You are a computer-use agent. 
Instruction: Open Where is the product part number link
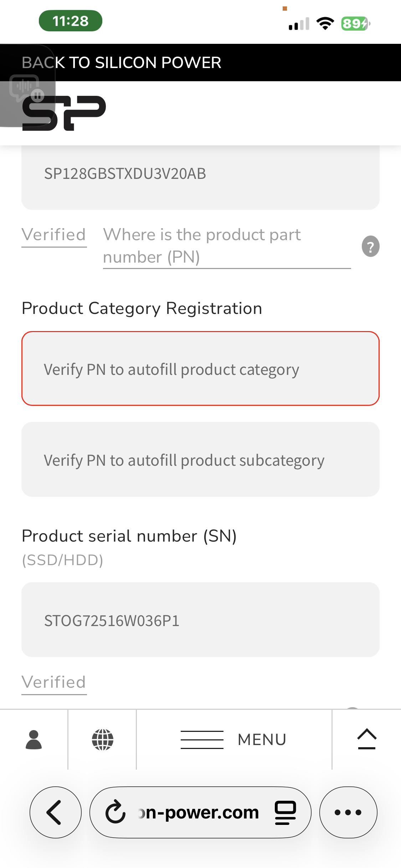(202, 246)
